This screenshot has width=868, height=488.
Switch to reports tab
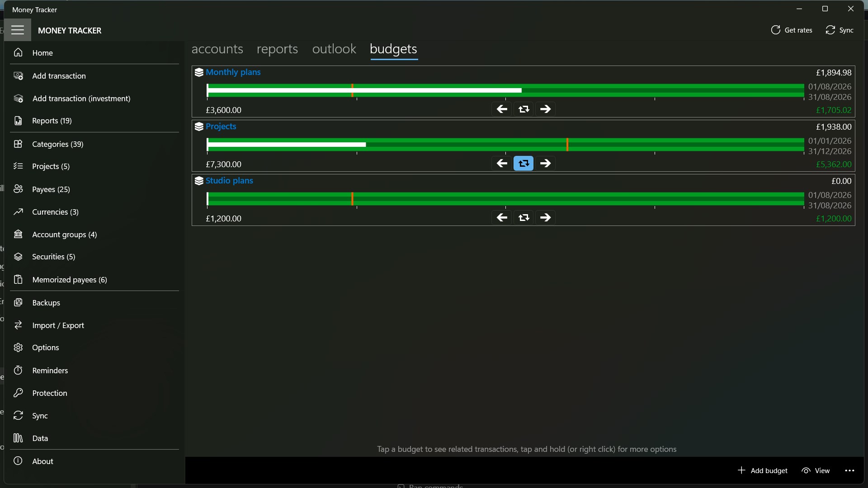pyautogui.click(x=277, y=49)
